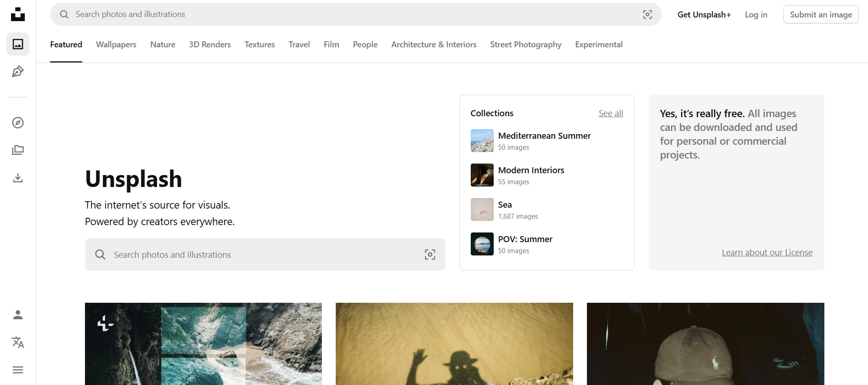Image resolution: width=868 pixels, height=385 pixels.
Task: Click the magnifier icon in hero search box
Action: tap(100, 255)
